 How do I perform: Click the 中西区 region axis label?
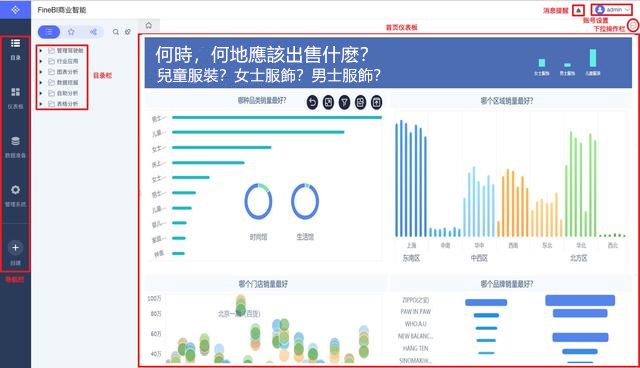pyautogui.click(x=479, y=258)
